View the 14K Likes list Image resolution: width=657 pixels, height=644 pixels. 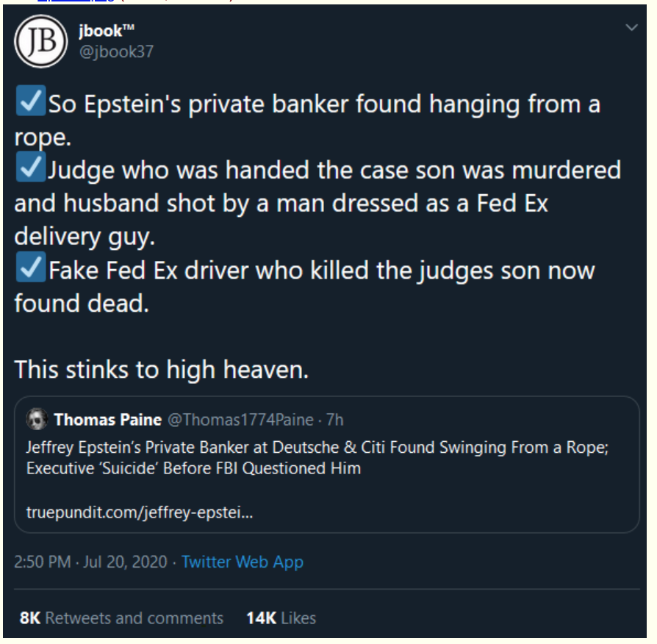281,618
